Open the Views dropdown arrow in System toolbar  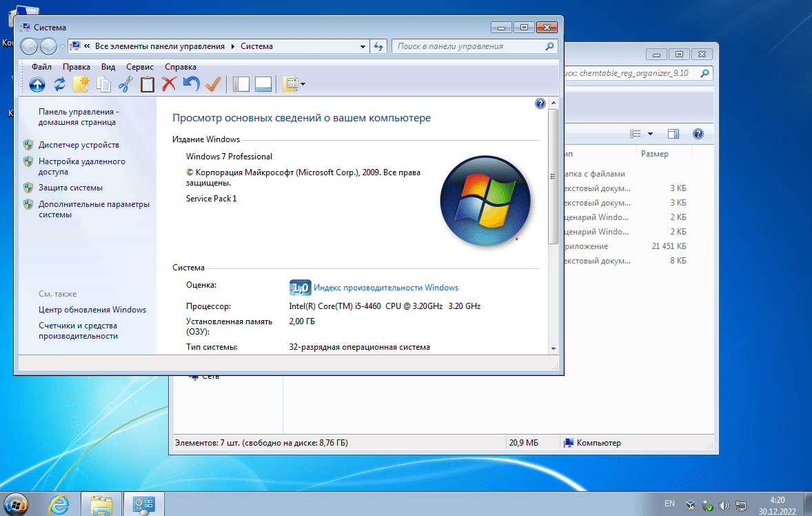point(303,84)
